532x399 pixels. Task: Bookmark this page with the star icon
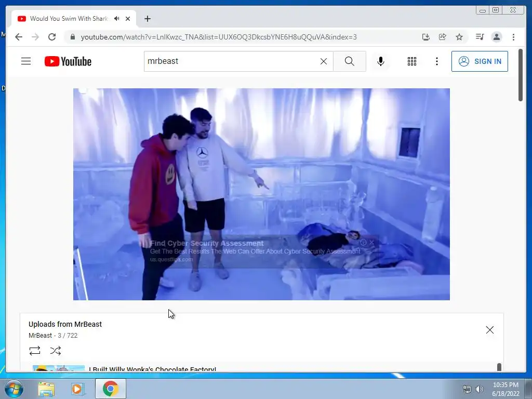(x=459, y=37)
